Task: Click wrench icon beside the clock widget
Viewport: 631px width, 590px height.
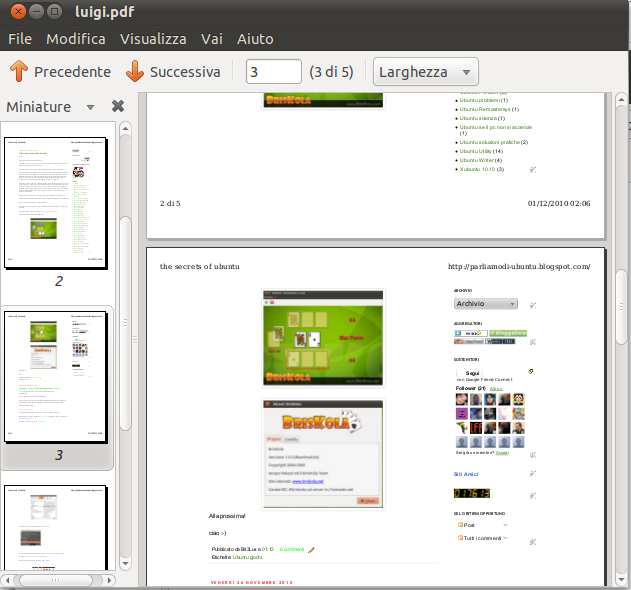Action: (x=533, y=496)
